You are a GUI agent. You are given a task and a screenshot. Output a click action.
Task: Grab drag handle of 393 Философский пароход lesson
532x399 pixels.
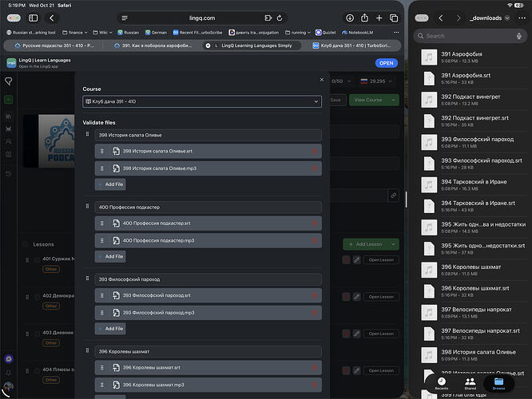(88, 279)
